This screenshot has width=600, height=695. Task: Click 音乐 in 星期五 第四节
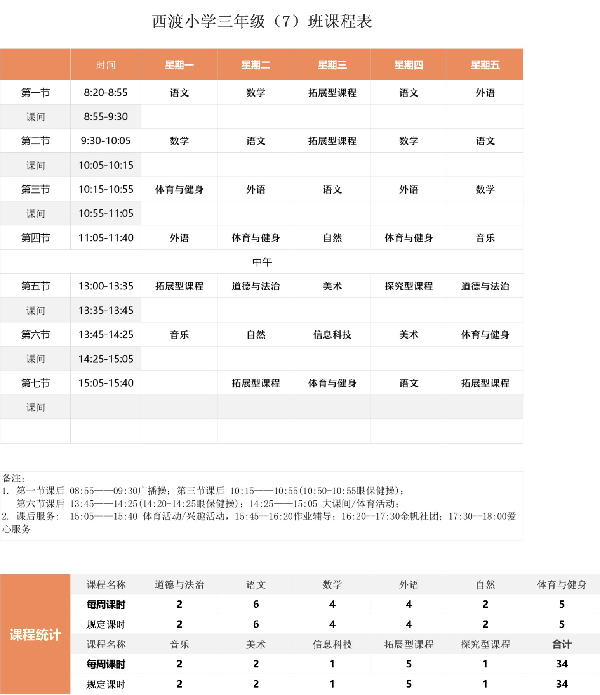tap(485, 238)
